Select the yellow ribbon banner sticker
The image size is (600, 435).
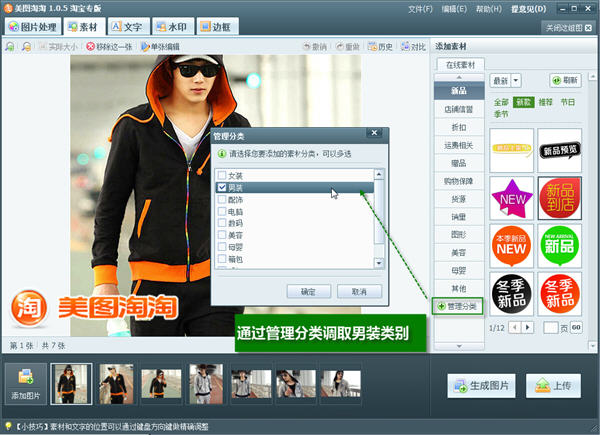(x=512, y=150)
